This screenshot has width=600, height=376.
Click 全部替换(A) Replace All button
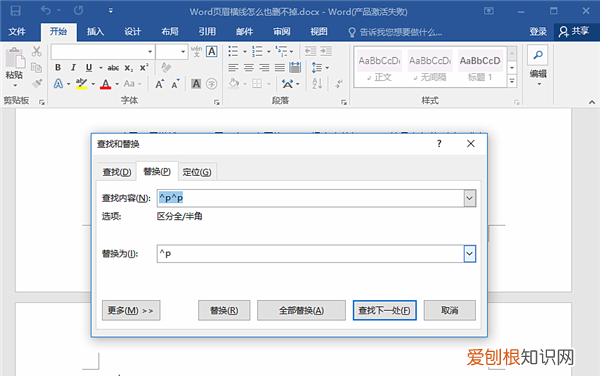point(301,310)
